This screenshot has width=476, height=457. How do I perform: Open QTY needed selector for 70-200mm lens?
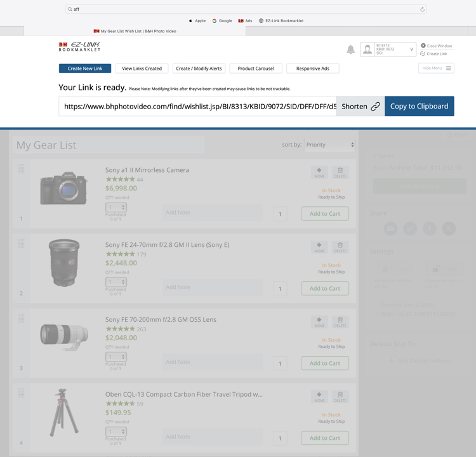(116, 357)
